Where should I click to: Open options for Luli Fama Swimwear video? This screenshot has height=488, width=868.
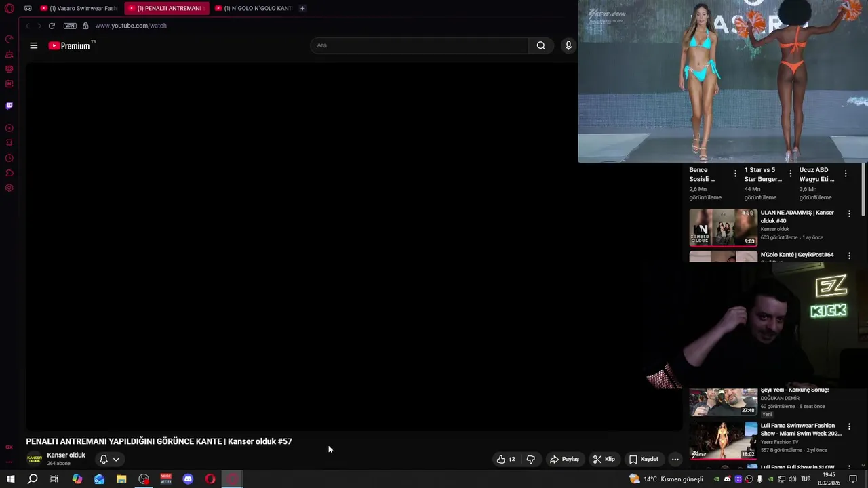[849, 426]
